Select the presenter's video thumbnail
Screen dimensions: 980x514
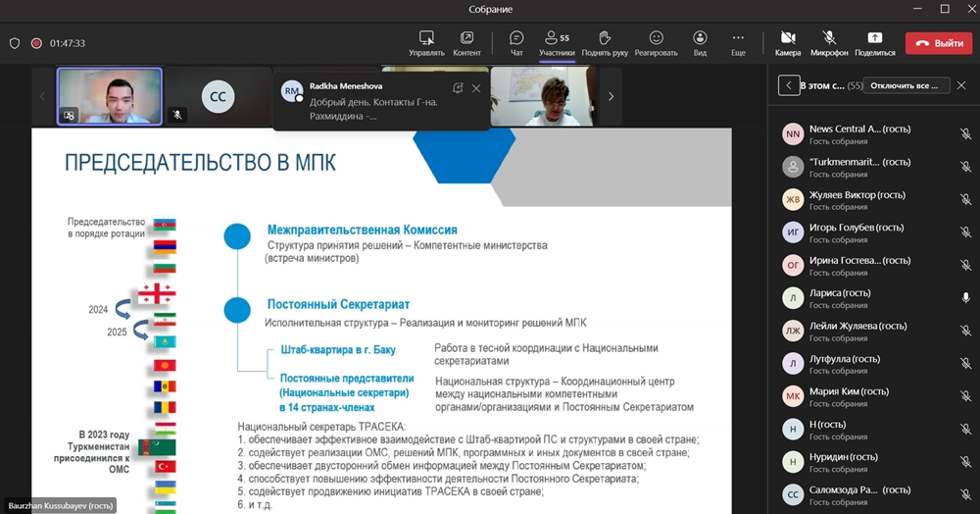110,96
